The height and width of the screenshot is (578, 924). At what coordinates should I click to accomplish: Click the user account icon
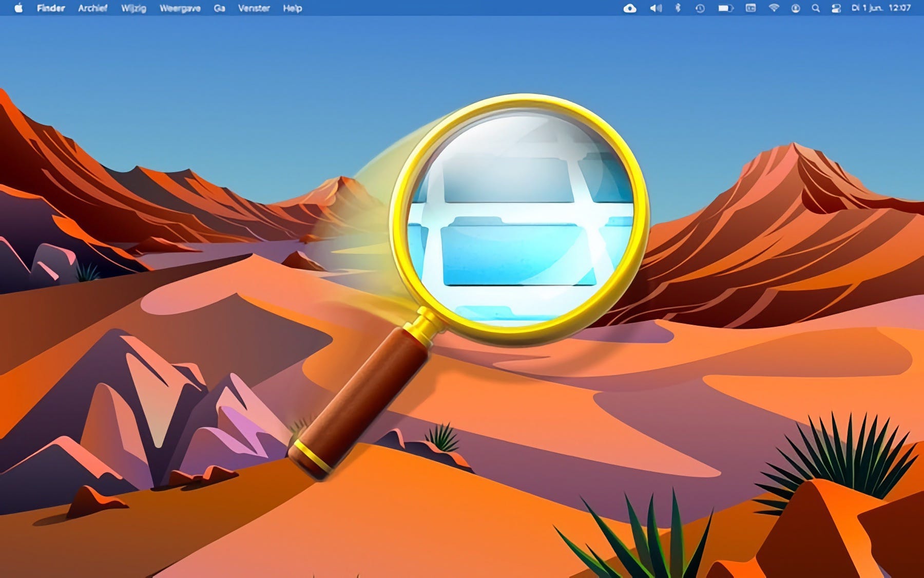tap(795, 8)
